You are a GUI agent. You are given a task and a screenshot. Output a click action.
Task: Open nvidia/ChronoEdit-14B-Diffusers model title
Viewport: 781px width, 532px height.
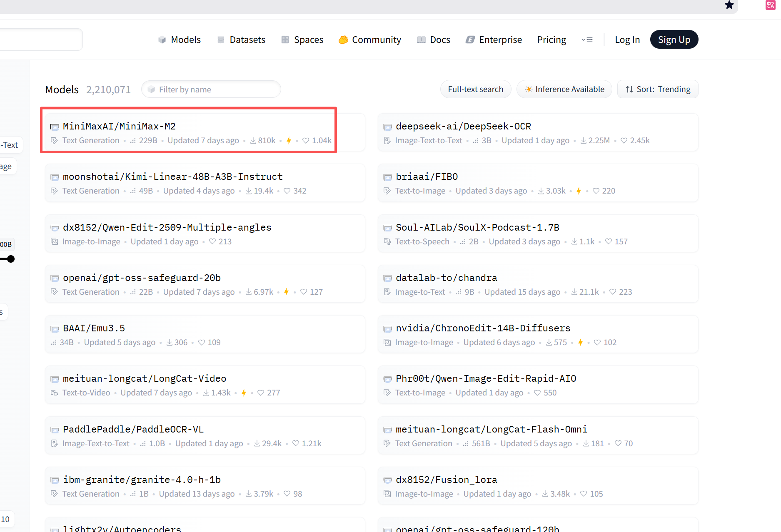pos(483,328)
